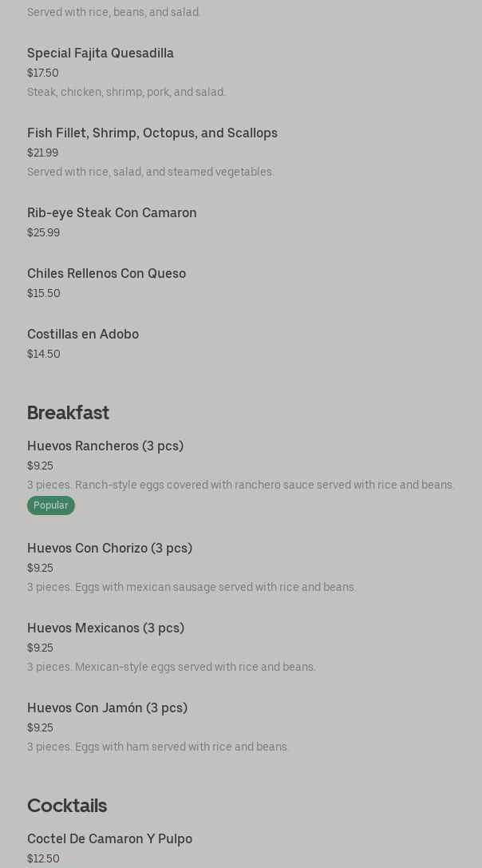Image resolution: width=482 pixels, height=868 pixels.
Task: Choose Huevos Con Jamón (3 pcs)
Action: click(x=107, y=707)
